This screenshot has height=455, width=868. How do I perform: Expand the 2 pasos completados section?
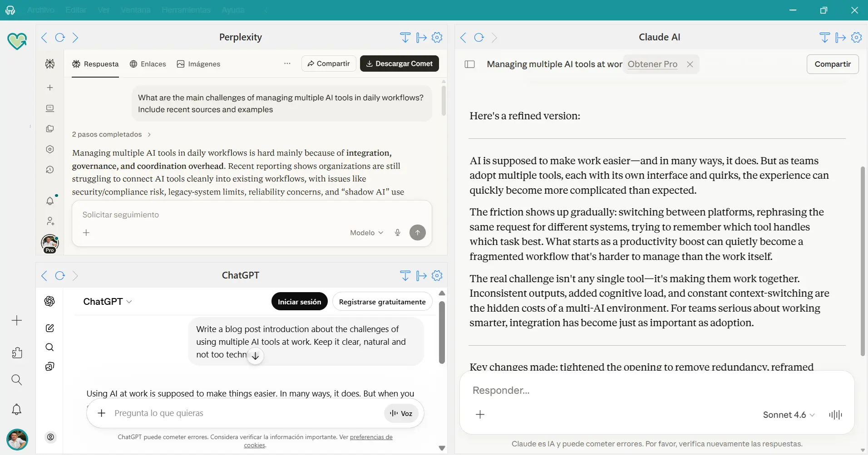(x=111, y=134)
